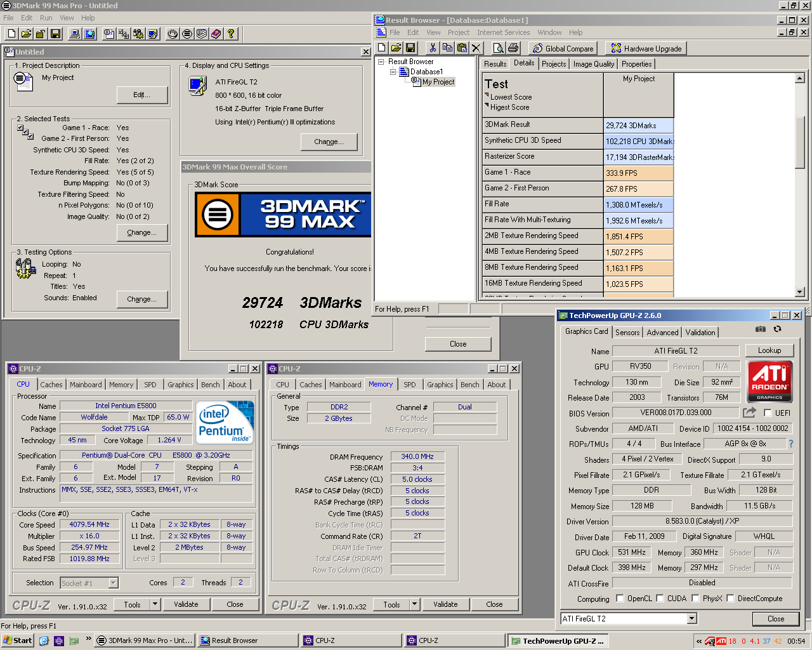Click the BIOS export share icon in GPU-Z

coord(750,413)
